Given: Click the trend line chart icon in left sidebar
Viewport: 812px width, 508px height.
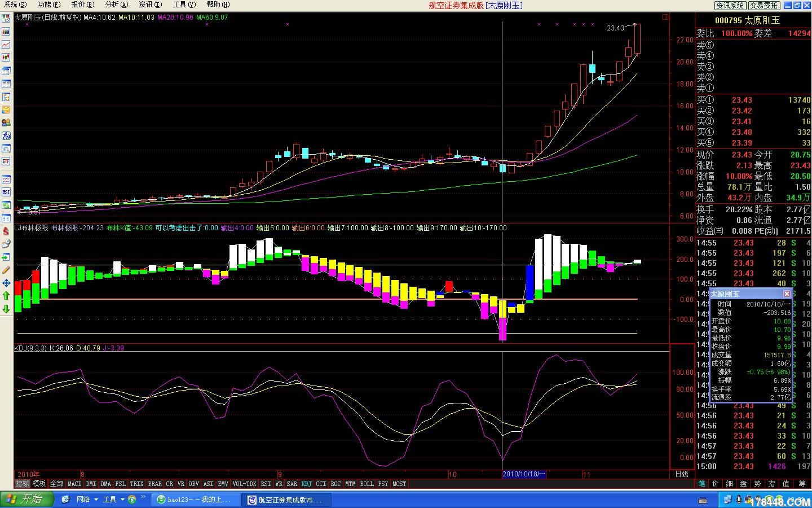Looking at the screenshot, I should pyautogui.click(x=6, y=44).
